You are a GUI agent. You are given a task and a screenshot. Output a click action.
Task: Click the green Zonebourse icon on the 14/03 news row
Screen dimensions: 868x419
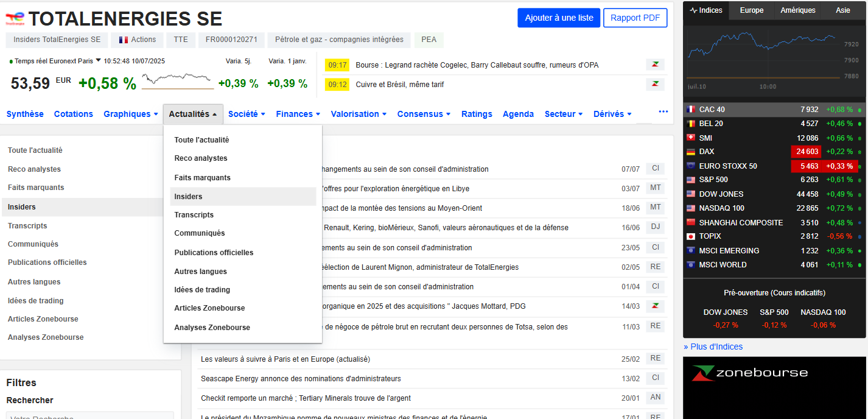tap(654, 306)
